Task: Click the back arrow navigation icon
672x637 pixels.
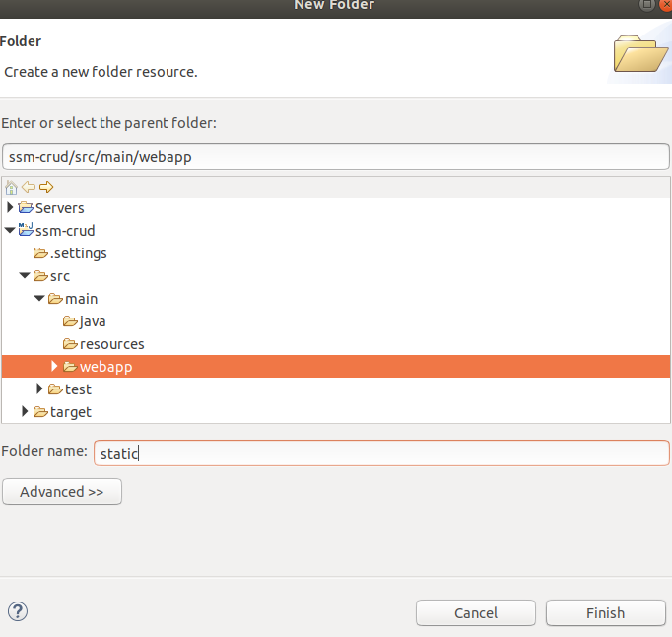Action: [29, 187]
